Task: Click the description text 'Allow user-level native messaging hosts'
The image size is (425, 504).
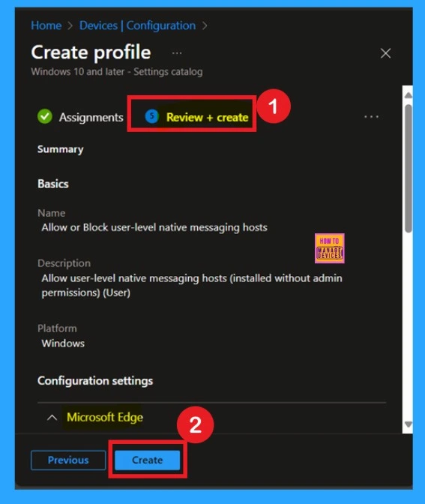Action: click(x=134, y=278)
